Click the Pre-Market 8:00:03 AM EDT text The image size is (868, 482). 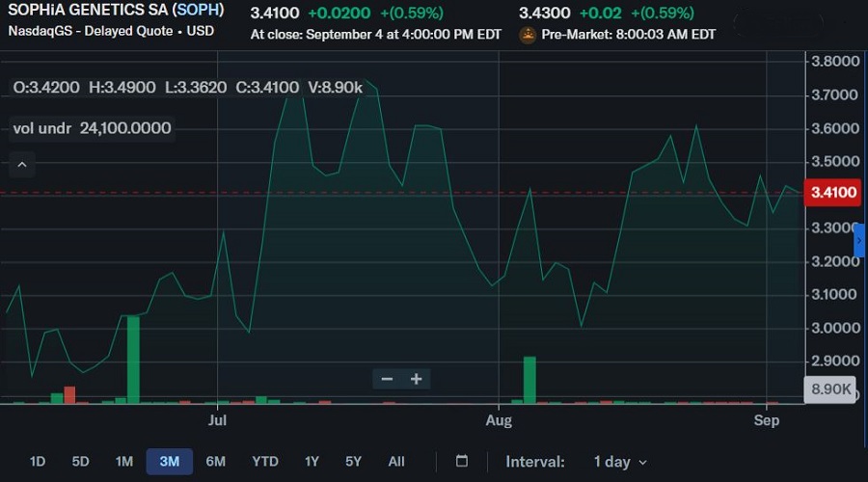628,35
